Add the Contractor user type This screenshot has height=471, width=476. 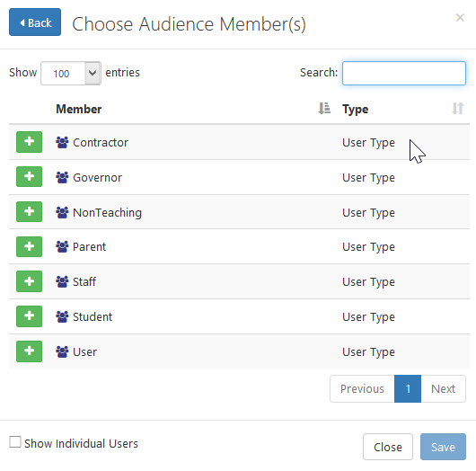click(x=29, y=142)
